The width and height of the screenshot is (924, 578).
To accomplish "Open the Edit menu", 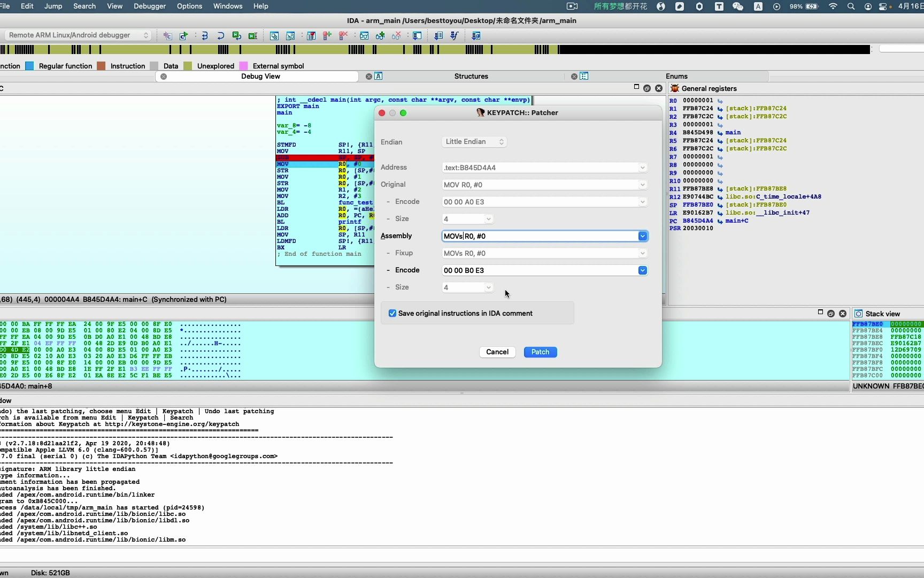I will [x=27, y=6].
